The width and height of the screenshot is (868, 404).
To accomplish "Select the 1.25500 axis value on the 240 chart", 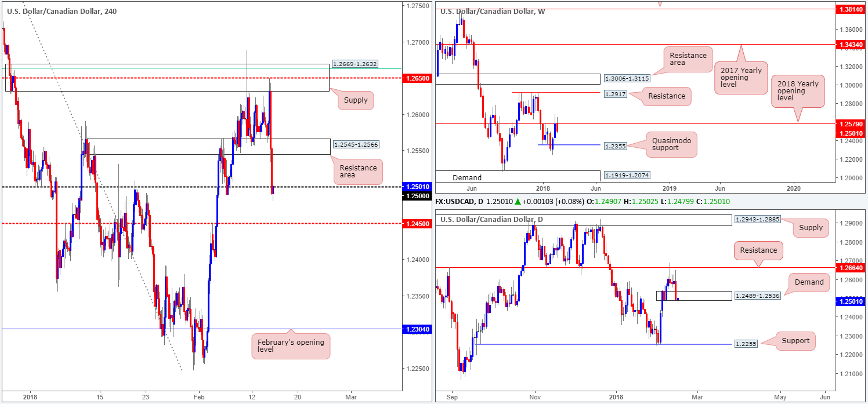I will coord(417,151).
